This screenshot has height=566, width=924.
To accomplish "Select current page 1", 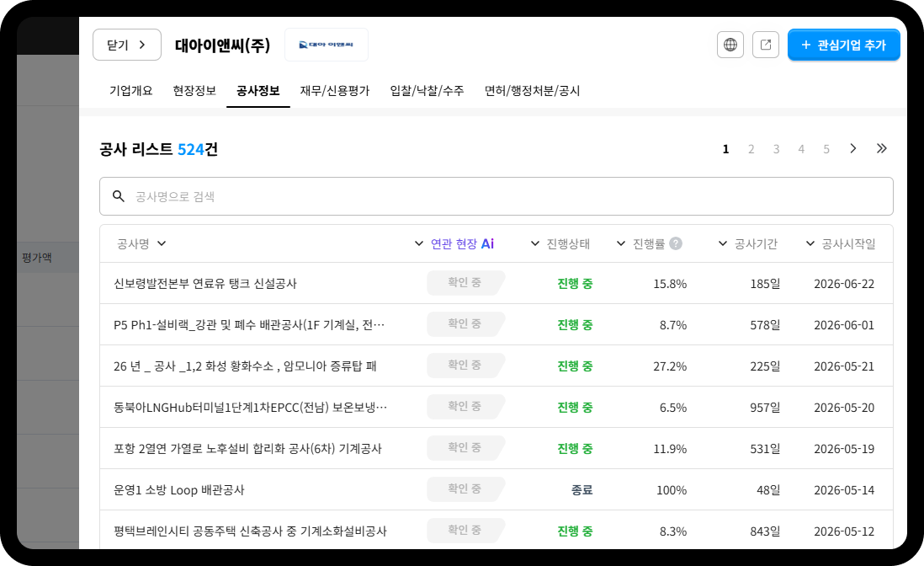I will coord(726,149).
